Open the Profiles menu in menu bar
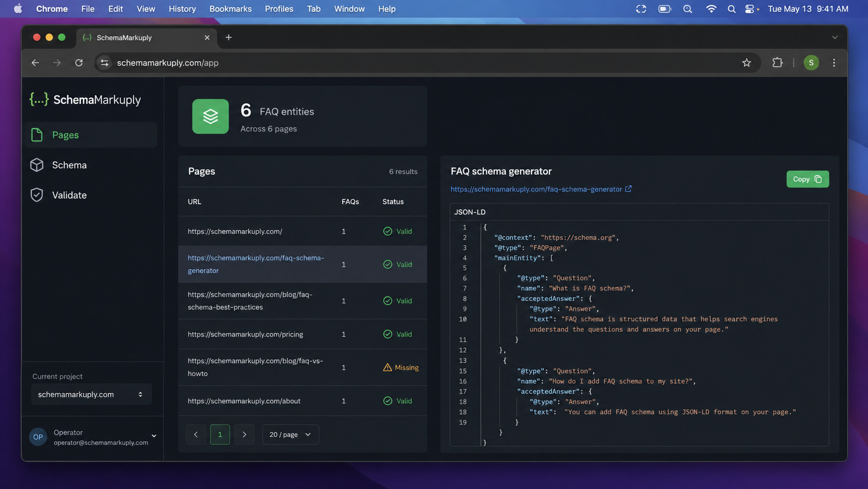This screenshot has height=489, width=868. click(279, 9)
